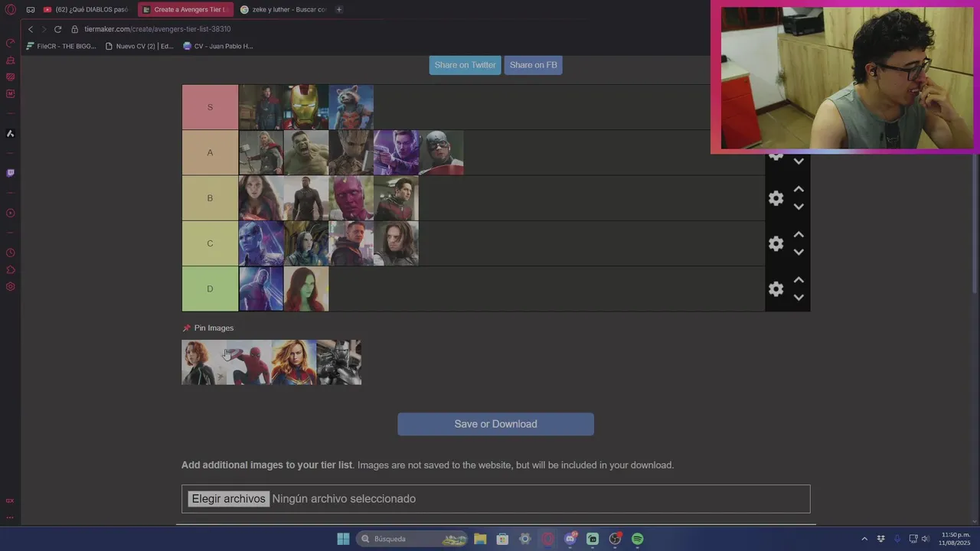Click the browser back arrow
Screen dimensions: 980x551
(31, 29)
